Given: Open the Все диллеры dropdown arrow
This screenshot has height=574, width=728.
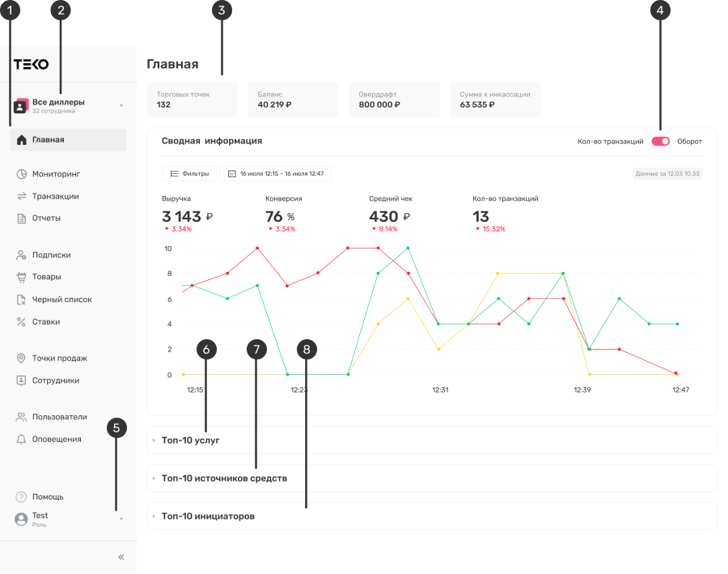Looking at the screenshot, I should (x=121, y=106).
